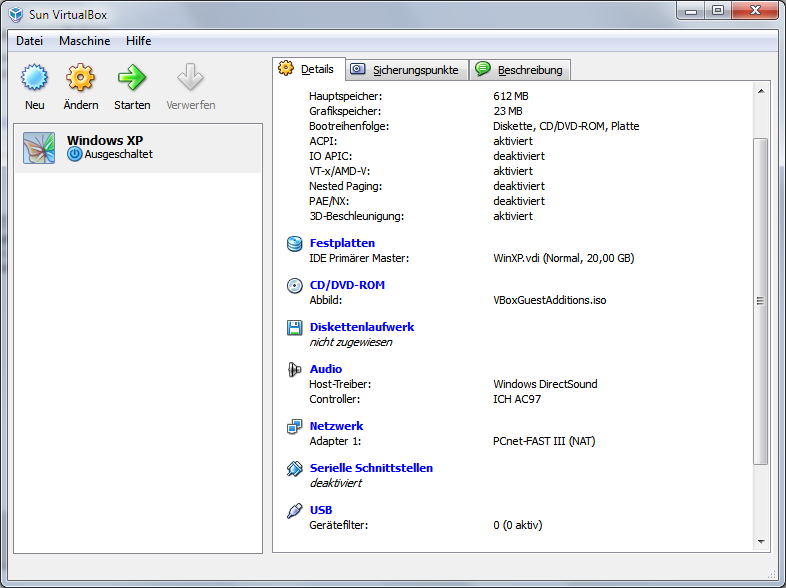
Task: Click the Neu (new machine) toolbar icon
Action: pos(34,78)
